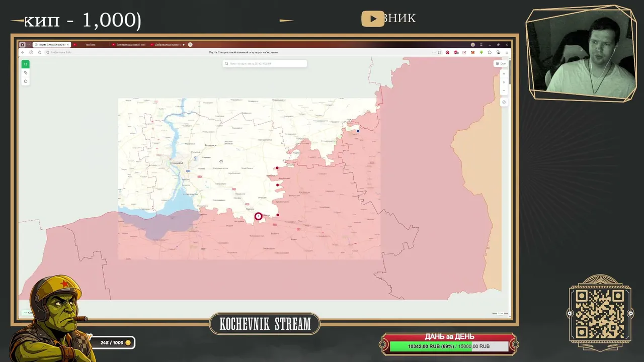Click the site shield icon in address bar

pyautogui.click(x=48, y=52)
